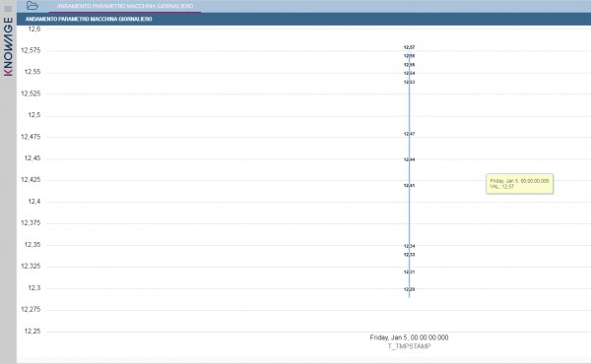Click the dark blue Andamento Parametro panel header

(x=303, y=19)
